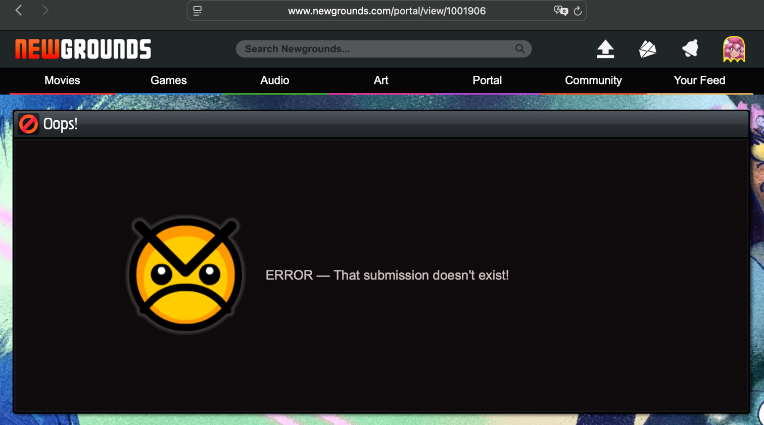The width and height of the screenshot is (764, 425).
Task: Reload the page with the refresh icon
Action: click(x=577, y=11)
